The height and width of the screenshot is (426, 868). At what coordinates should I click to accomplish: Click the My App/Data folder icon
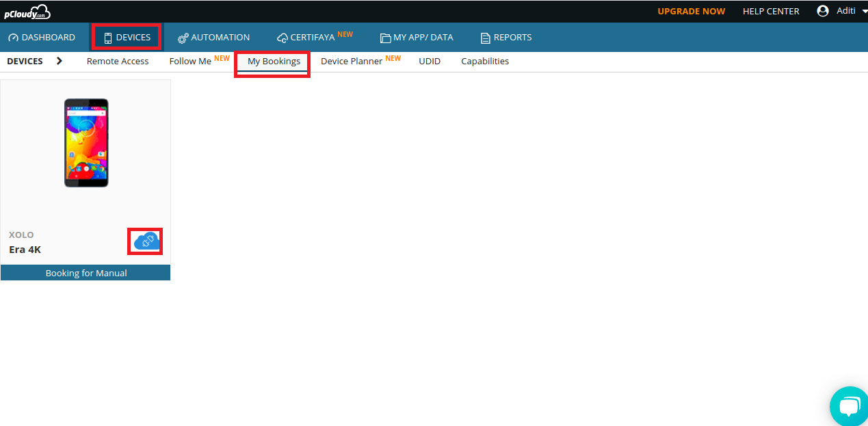pos(385,38)
